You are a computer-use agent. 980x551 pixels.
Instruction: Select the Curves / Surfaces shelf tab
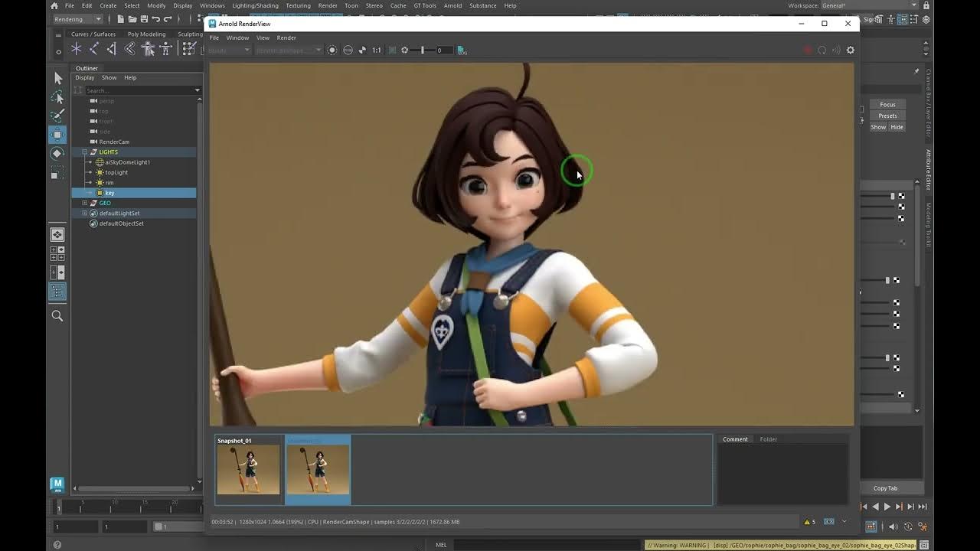point(93,34)
